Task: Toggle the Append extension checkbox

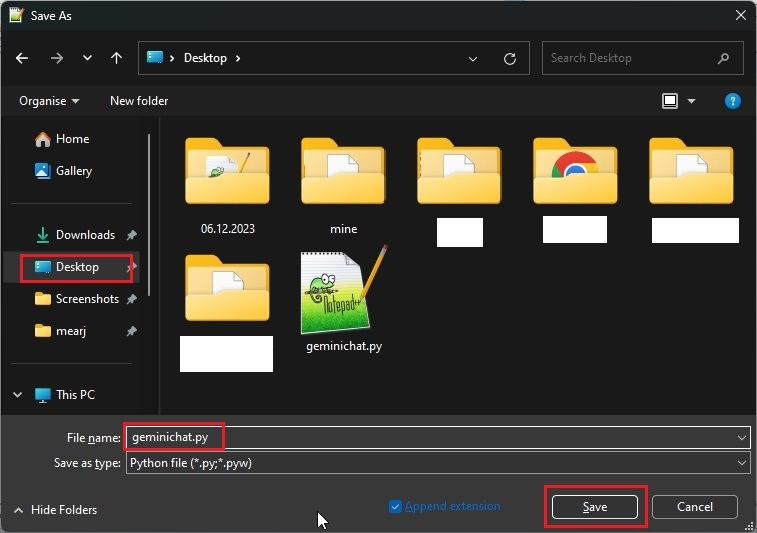Action: click(395, 507)
